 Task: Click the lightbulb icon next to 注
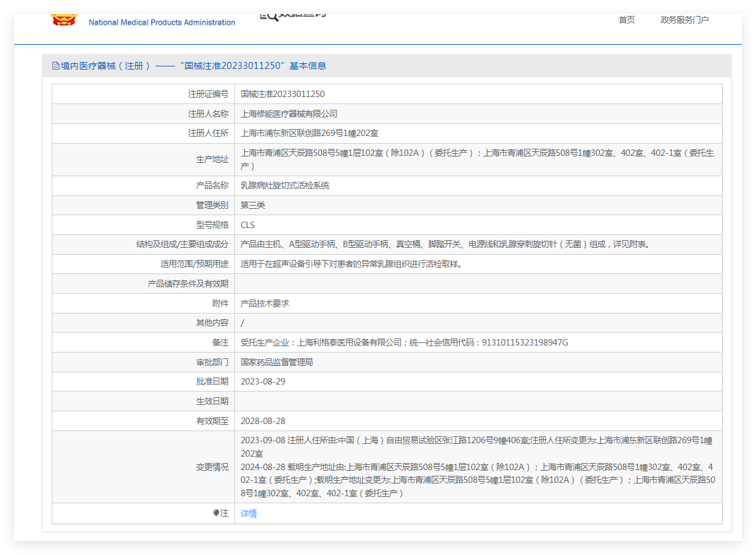point(216,513)
